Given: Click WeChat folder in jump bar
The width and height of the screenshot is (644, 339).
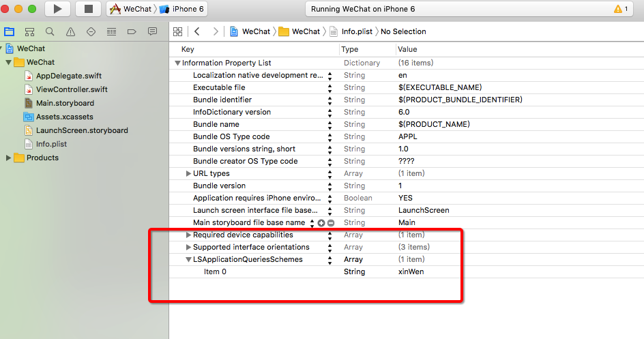Looking at the screenshot, I should pos(299,31).
